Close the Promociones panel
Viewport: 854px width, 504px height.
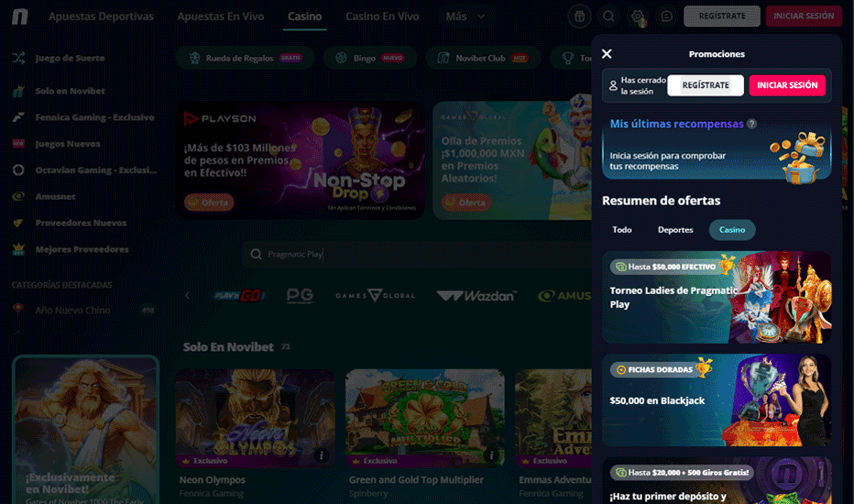pyautogui.click(x=607, y=54)
